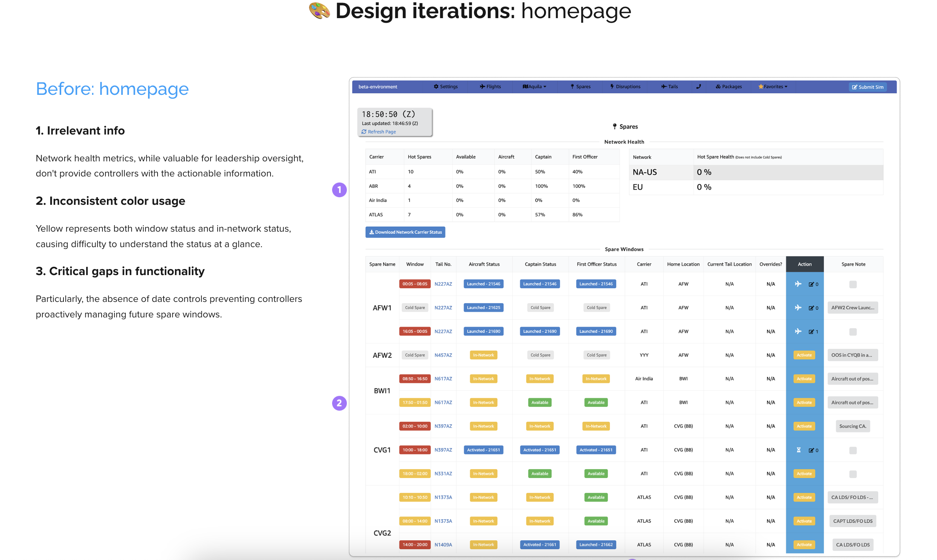Screen dimensions: 937x560
Task: Open tail number N457AZ link
Action: (443, 355)
